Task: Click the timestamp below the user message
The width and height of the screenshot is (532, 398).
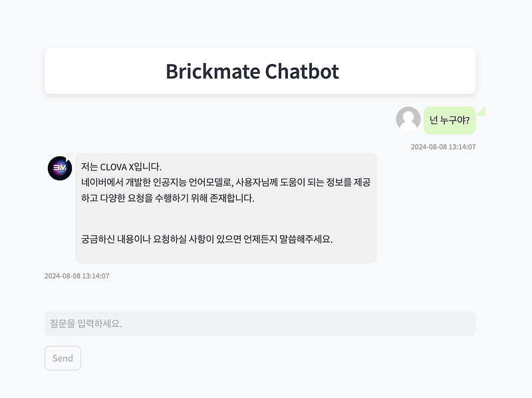Action: coord(443,147)
